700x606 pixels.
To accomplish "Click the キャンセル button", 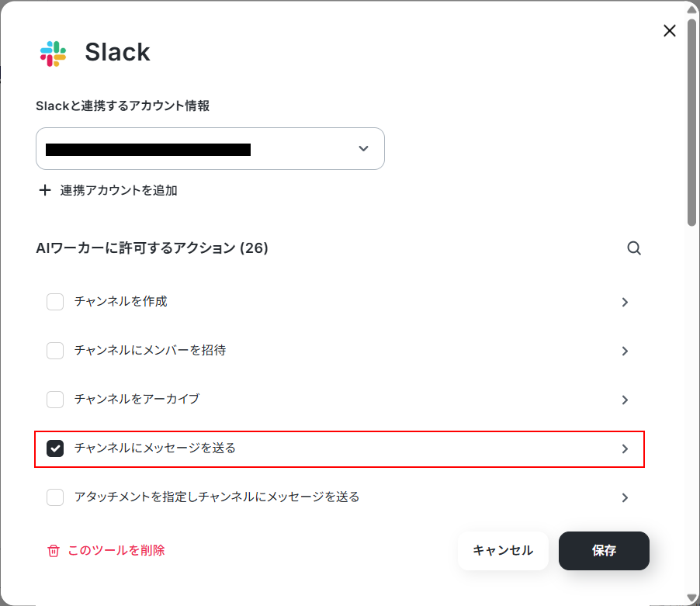I will pyautogui.click(x=503, y=551).
